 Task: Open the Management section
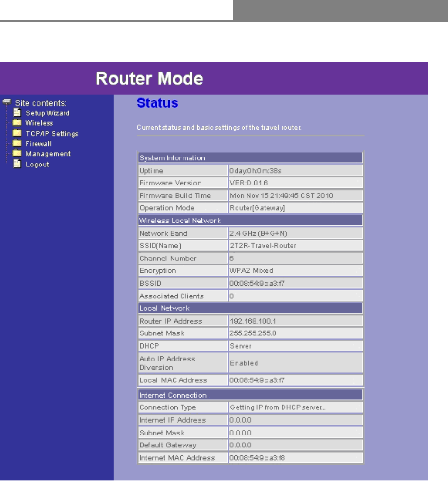pos(48,154)
